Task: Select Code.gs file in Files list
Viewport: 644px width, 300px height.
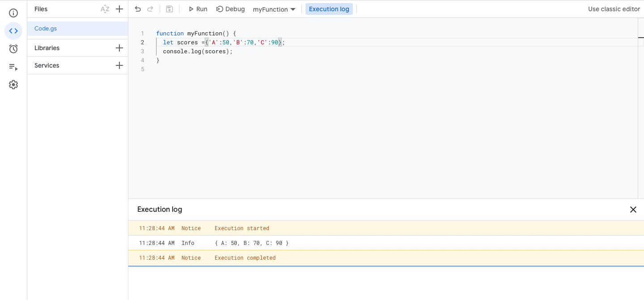Action: pos(46,29)
